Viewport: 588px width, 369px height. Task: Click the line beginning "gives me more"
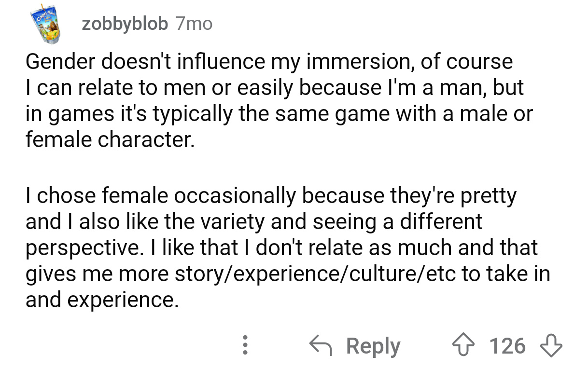(287, 274)
